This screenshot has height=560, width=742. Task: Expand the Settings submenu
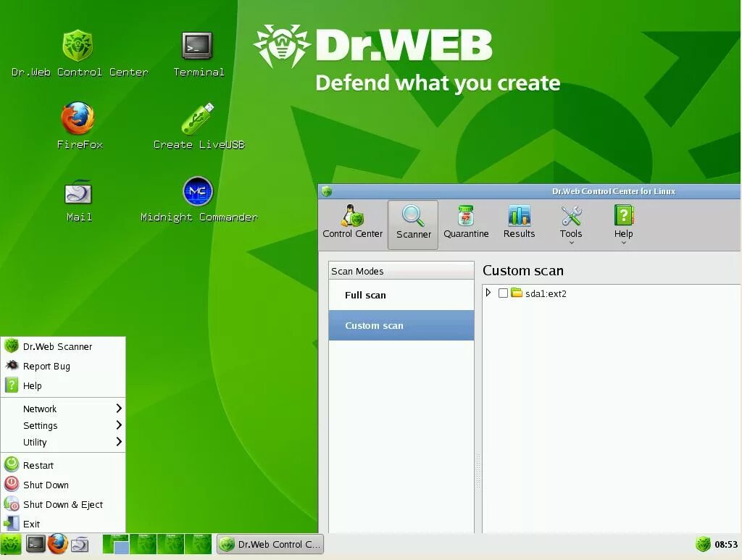[x=63, y=425]
